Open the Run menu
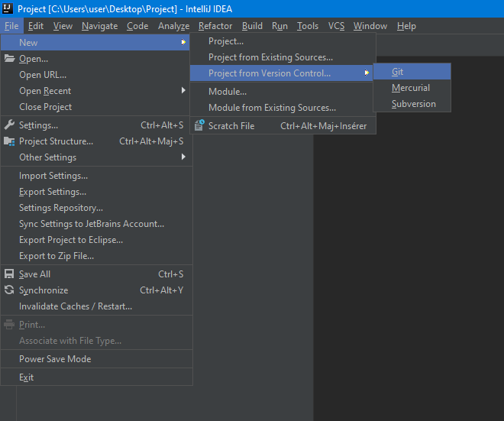This screenshot has width=504, height=421. (x=279, y=26)
